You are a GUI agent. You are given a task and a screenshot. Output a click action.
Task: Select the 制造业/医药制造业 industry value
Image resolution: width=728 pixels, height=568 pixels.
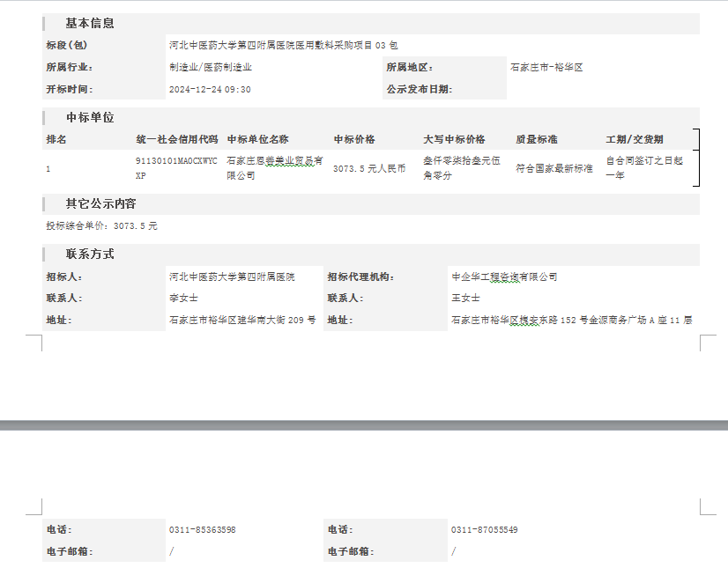(x=211, y=67)
